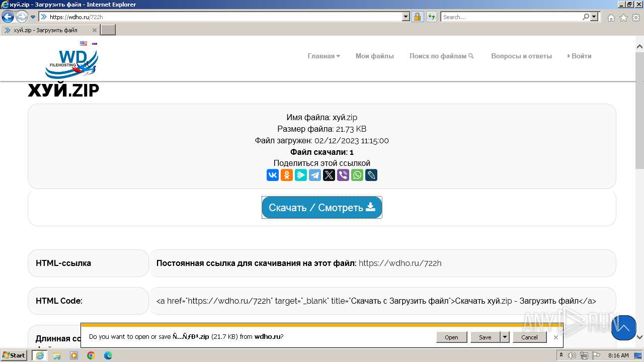
Task: Share link via VK icon
Action: [273, 175]
